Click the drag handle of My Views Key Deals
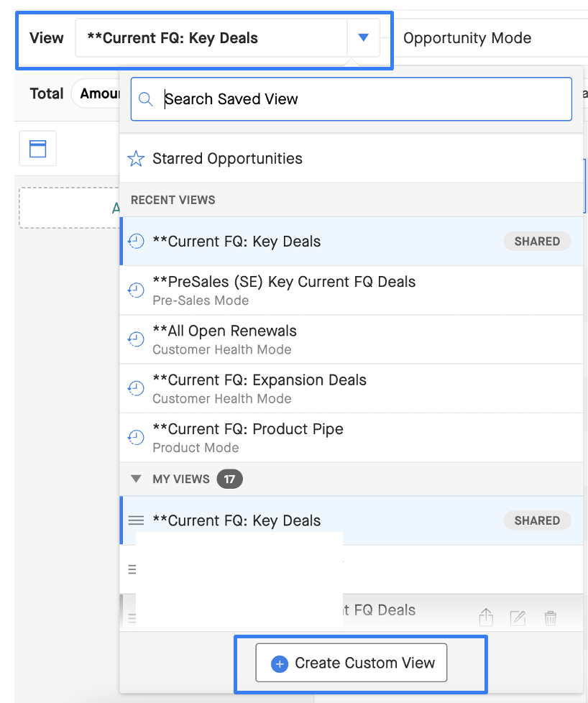The height and width of the screenshot is (703, 588). (x=136, y=520)
